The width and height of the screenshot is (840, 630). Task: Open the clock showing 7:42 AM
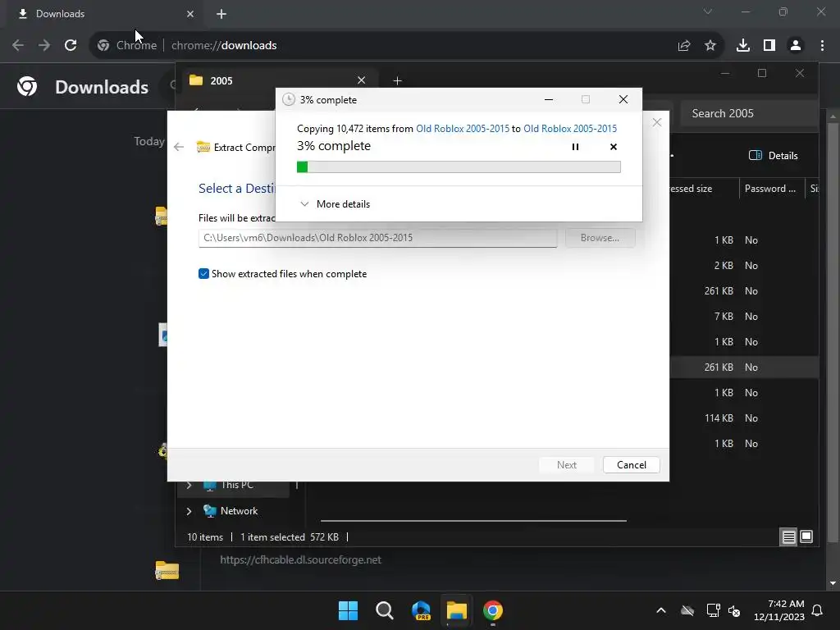(779, 610)
